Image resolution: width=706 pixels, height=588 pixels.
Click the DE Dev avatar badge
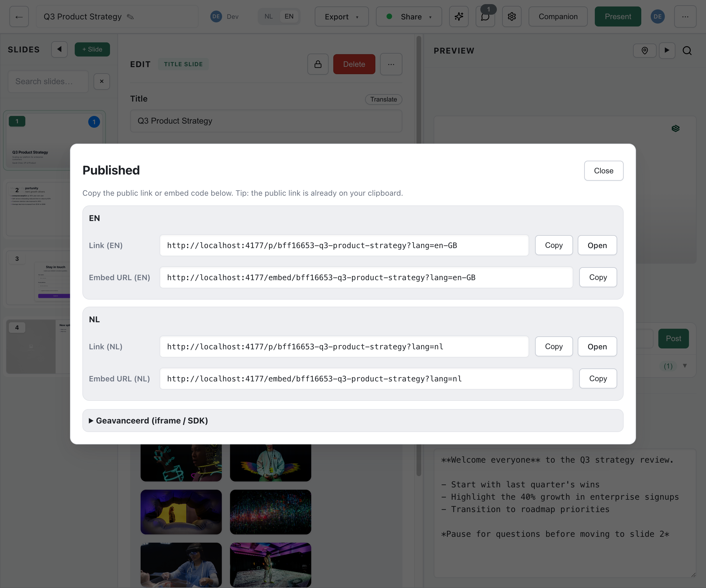(216, 16)
